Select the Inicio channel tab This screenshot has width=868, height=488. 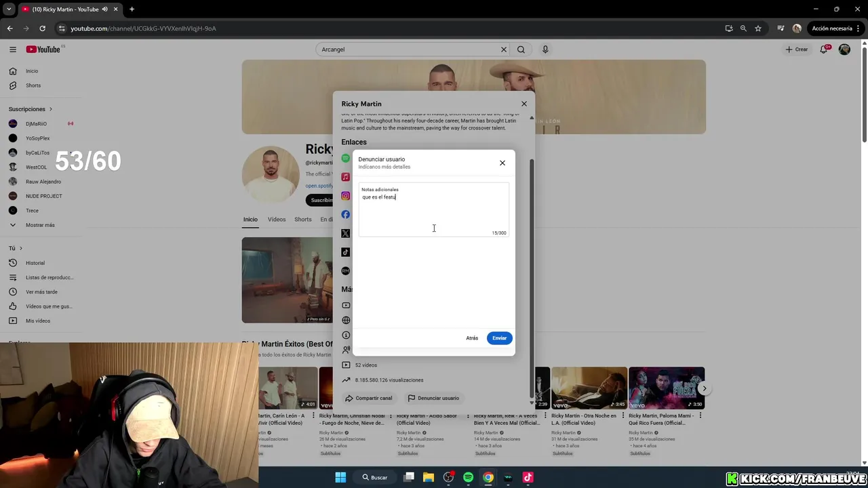point(250,220)
